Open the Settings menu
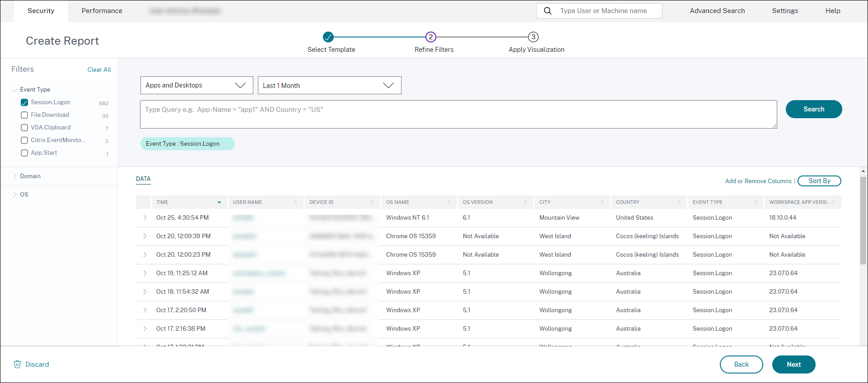This screenshot has height=383, width=868. tap(785, 11)
